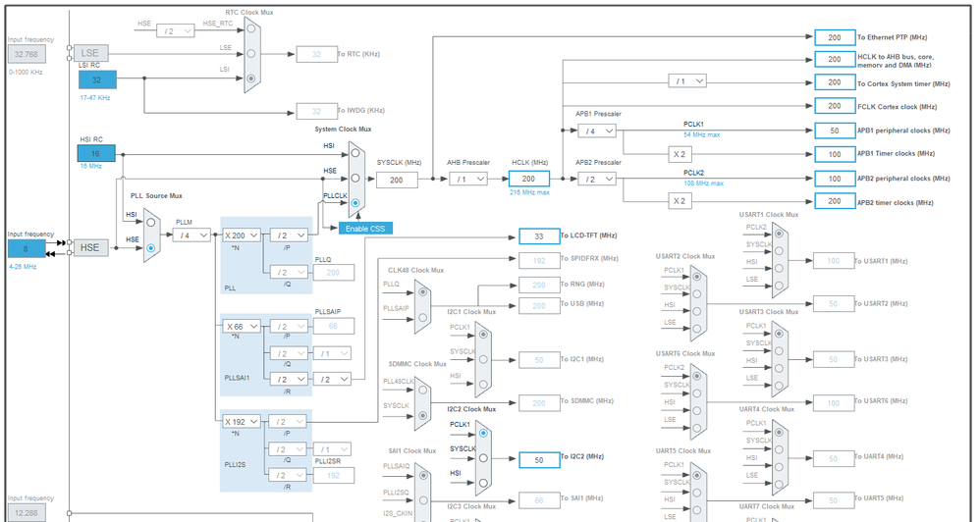The width and height of the screenshot is (980, 522).
Task: Click the HCLK 200 MHz field
Action: point(528,179)
